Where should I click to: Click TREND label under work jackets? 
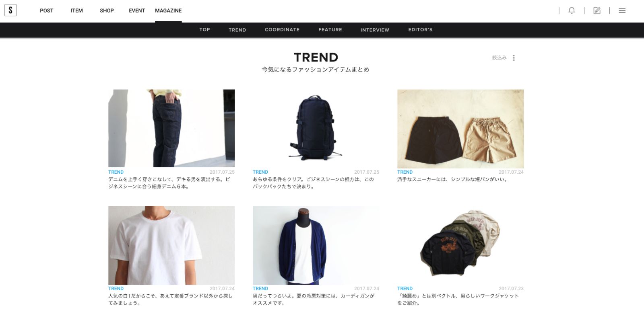tap(405, 289)
